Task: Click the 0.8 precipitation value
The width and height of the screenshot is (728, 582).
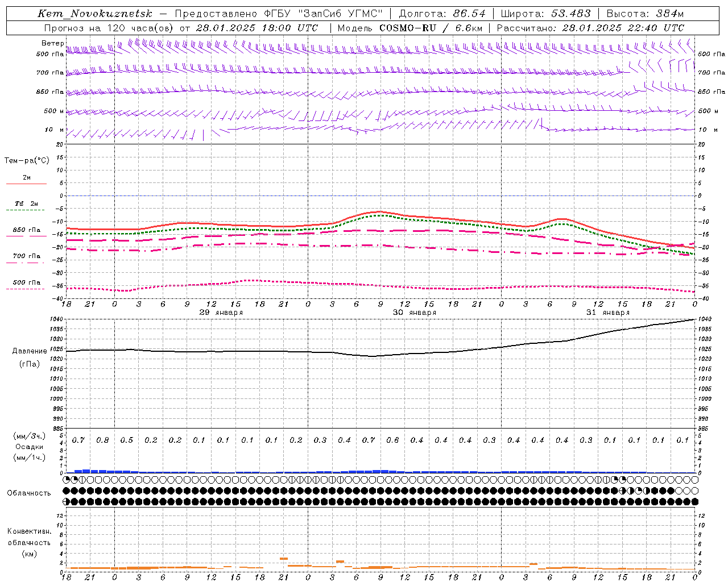Action: point(102,440)
